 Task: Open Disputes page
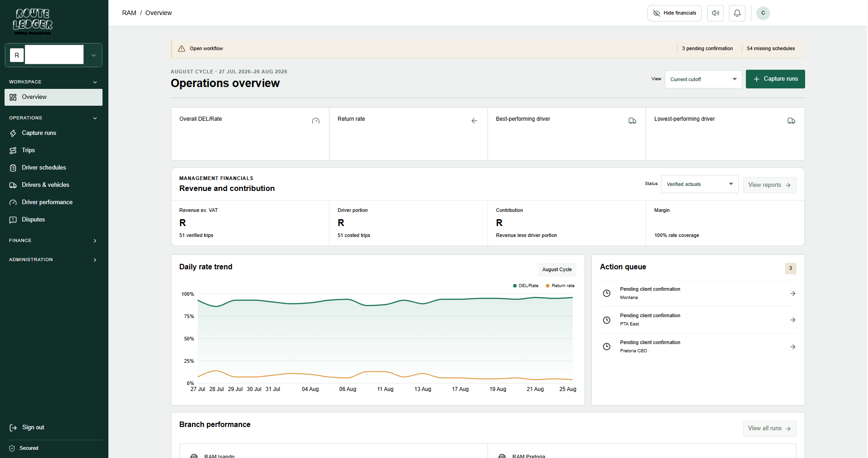tap(53, 220)
